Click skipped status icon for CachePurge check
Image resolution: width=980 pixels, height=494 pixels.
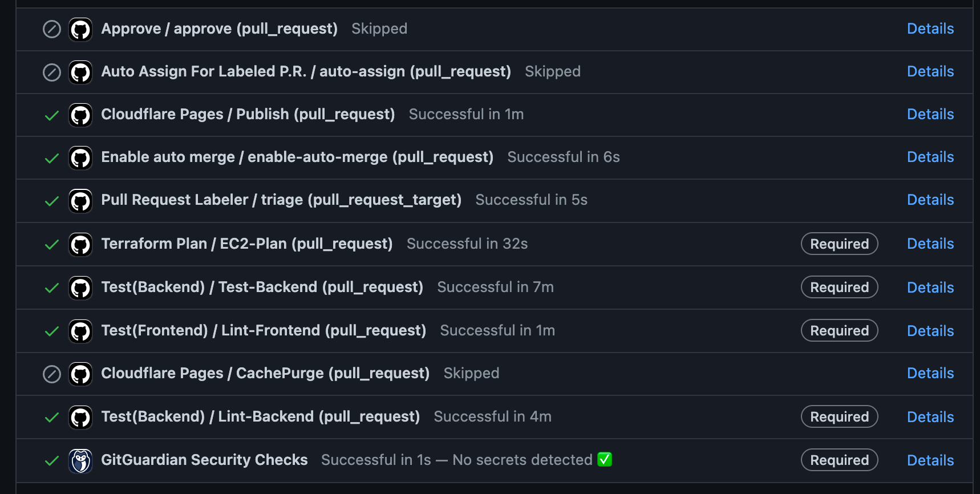52,374
